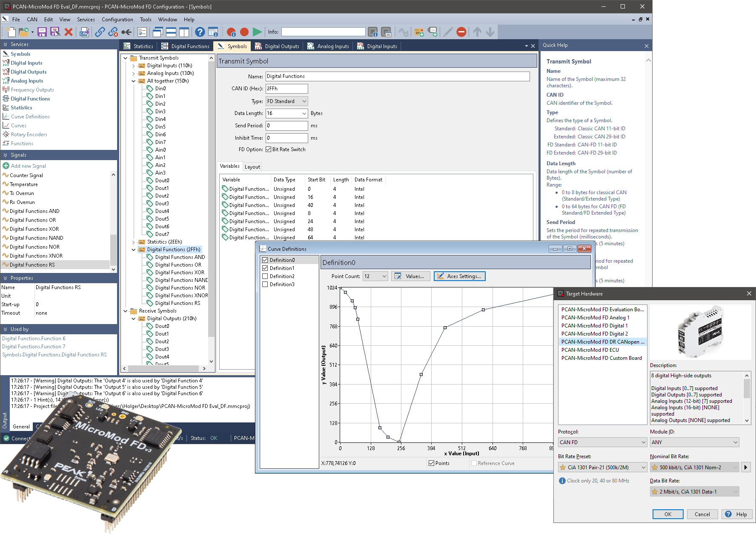This screenshot has width=756, height=534.
Task: Uncheck Definition1 in Curve Definitions
Action: [265, 268]
